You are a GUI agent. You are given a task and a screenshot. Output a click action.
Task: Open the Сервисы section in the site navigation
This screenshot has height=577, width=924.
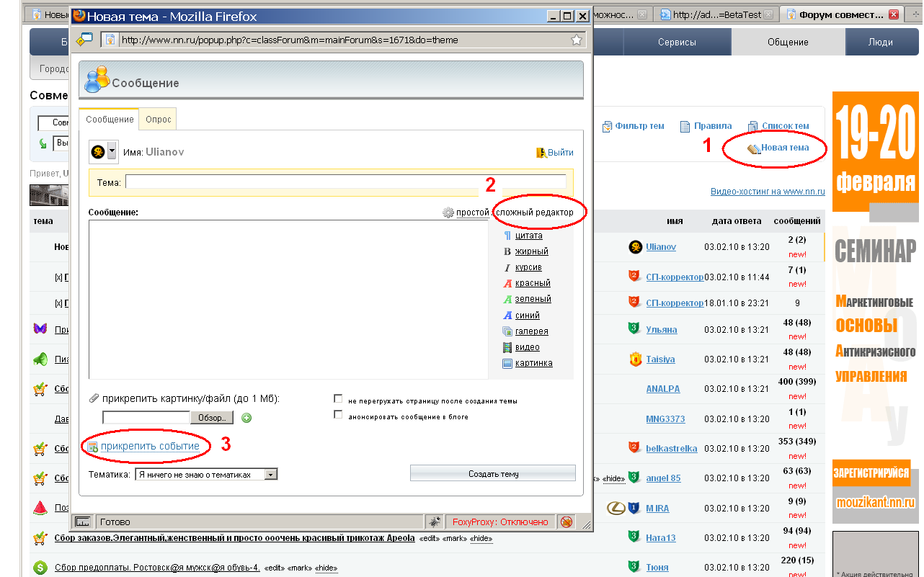click(677, 42)
